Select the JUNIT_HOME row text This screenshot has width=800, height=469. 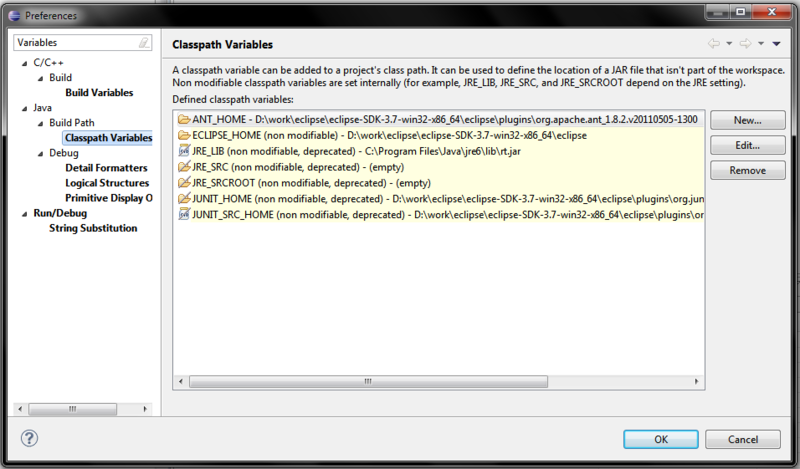(447, 199)
